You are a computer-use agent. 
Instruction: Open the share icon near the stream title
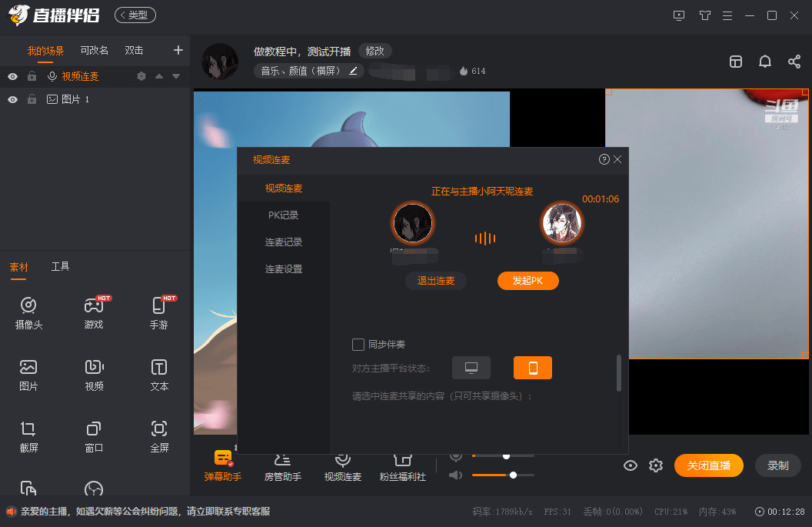coord(794,61)
